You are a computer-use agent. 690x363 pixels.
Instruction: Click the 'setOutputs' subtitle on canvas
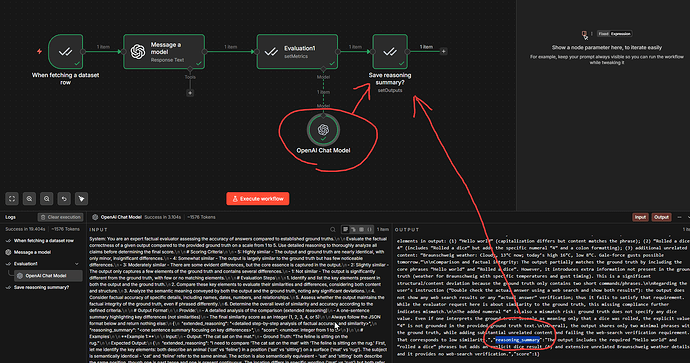click(390, 90)
